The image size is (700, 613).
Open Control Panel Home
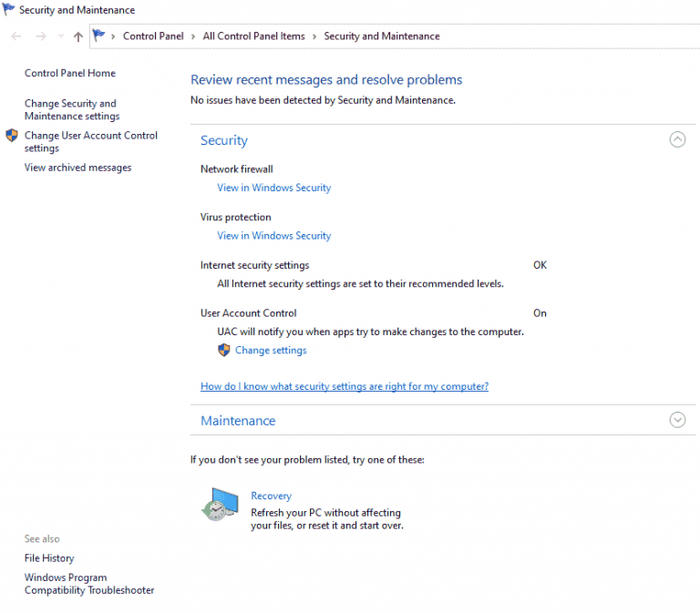[70, 73]
